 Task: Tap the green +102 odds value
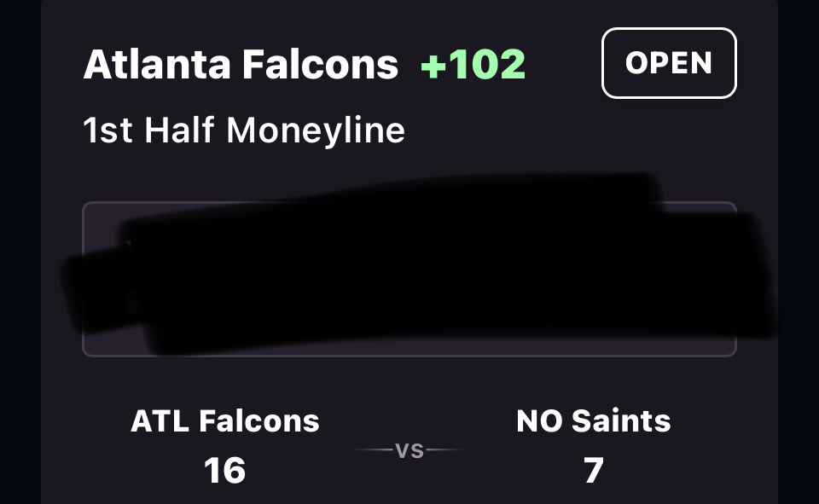(x=473, y=66)
